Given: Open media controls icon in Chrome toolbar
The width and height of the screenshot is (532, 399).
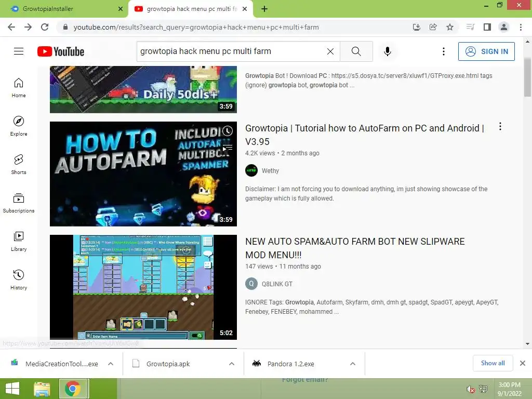Looking at the screenshot, I should [470, 27].
